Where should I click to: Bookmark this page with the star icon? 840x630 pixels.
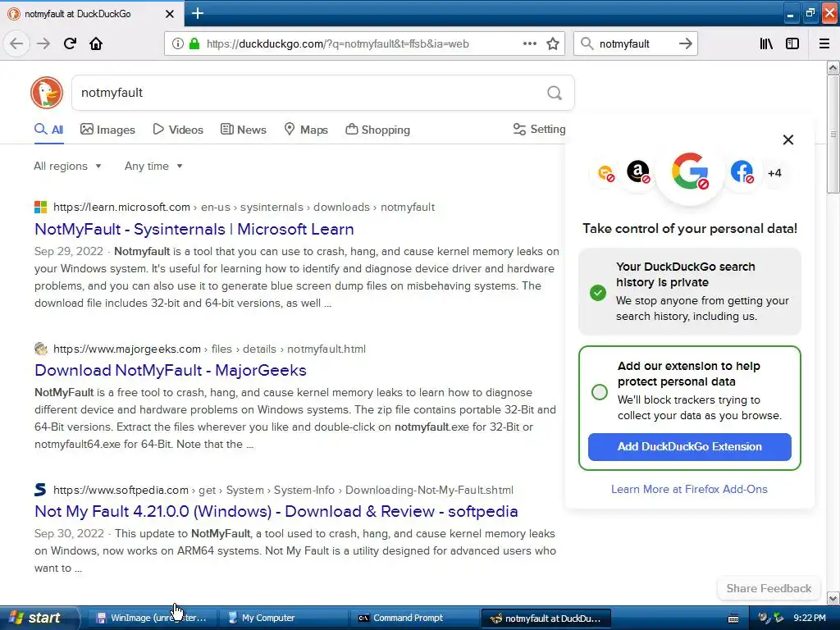coord(553,43)
